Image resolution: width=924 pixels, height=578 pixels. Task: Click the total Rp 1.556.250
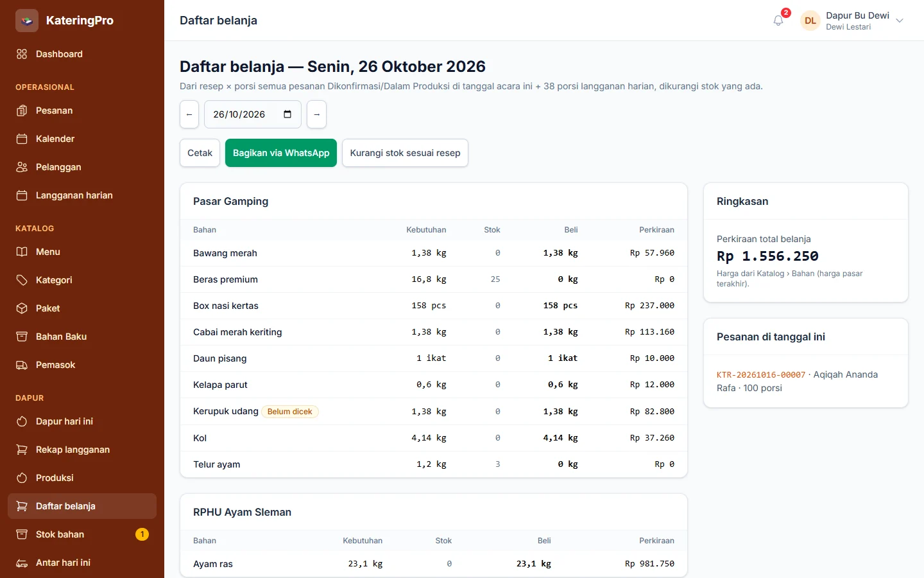point(767,256)
